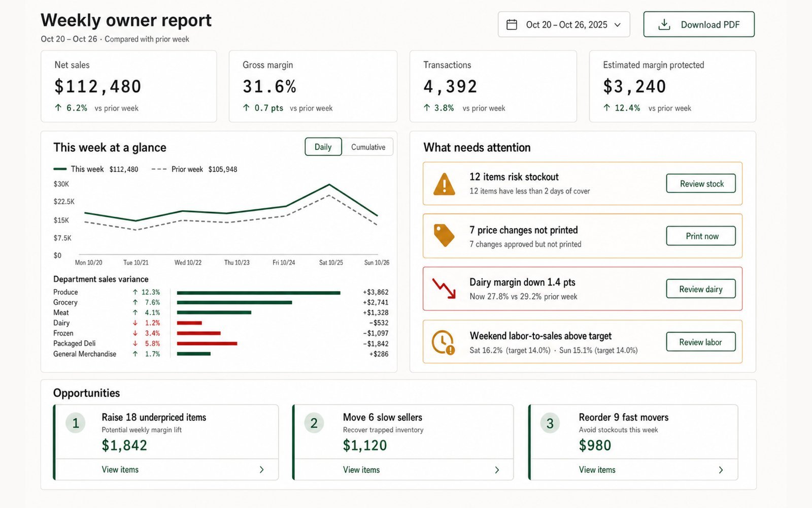Click the Dairy down arrow indicator
The image size is (812, 508).
135,323
